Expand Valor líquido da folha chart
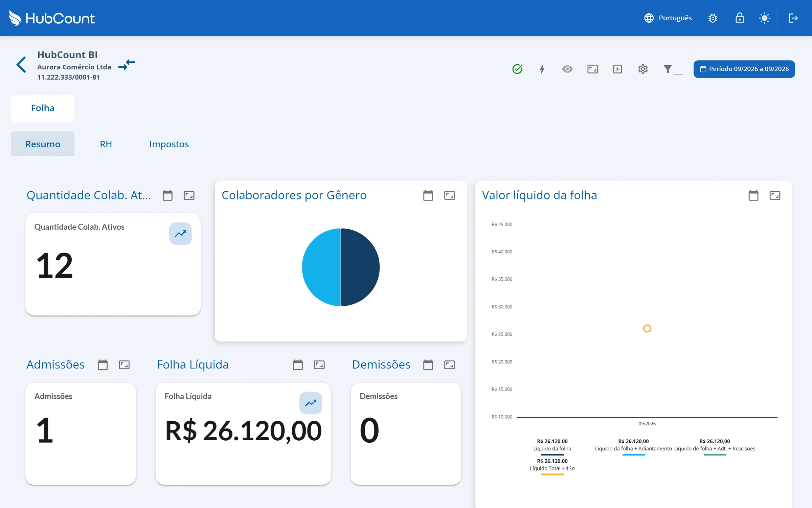812x508 pixels. pos(775,195)
